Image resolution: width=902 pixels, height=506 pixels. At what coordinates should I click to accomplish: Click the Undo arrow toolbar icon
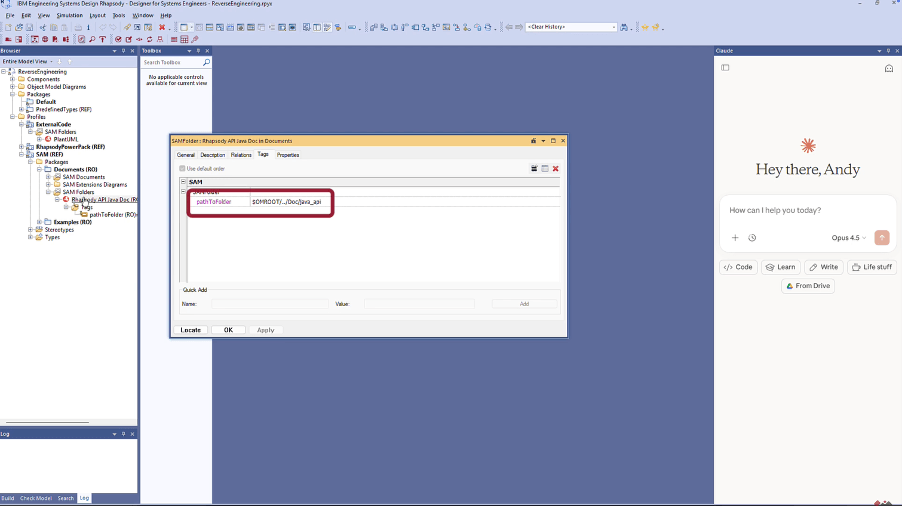coord(102,27)
